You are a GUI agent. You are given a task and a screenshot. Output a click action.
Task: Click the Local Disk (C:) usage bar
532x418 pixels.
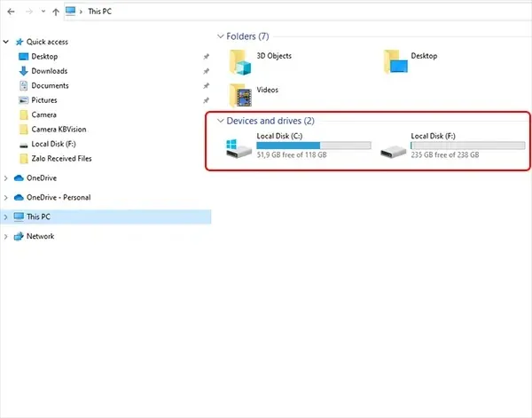tap(313, 145)
